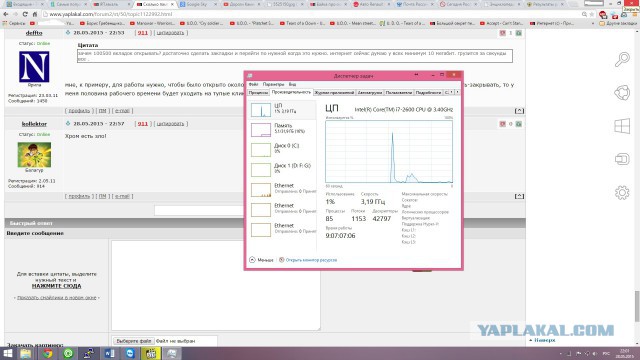Click the charms Start Windows logo
This screenshot has height=360, width=640.
click(x=622, y=126)
